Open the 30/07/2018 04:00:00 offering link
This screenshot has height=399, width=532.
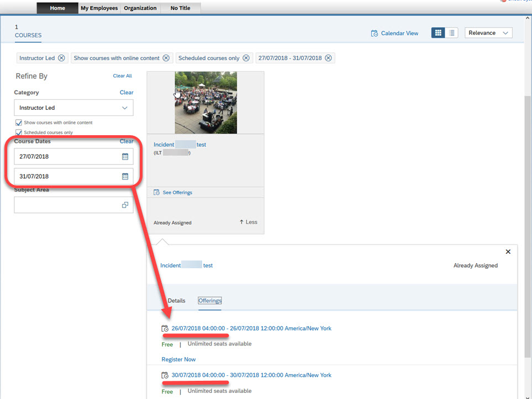[251, 375]
